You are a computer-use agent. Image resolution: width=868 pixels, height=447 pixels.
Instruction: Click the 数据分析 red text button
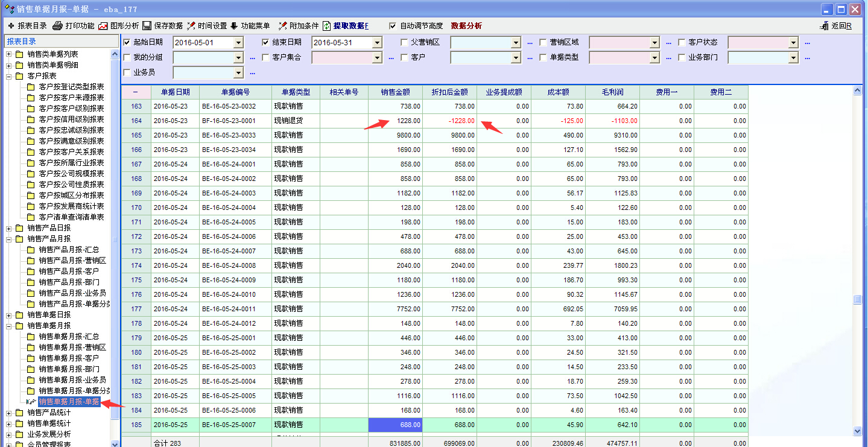(466, 26)
